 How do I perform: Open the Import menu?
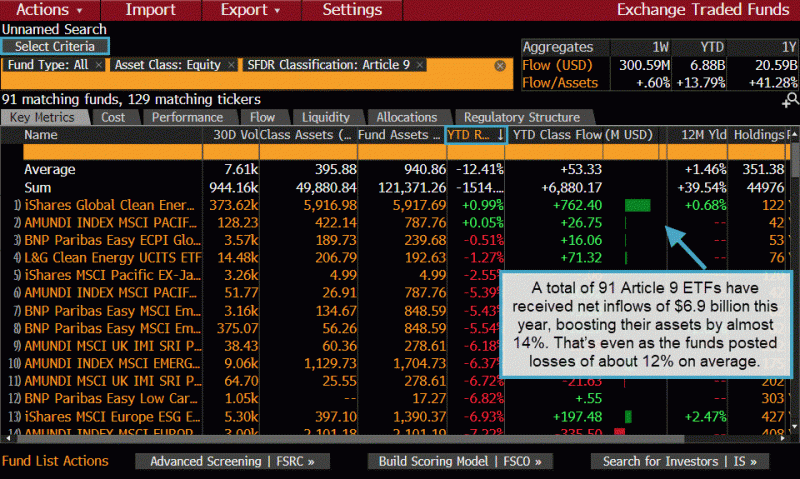point(151,10)
